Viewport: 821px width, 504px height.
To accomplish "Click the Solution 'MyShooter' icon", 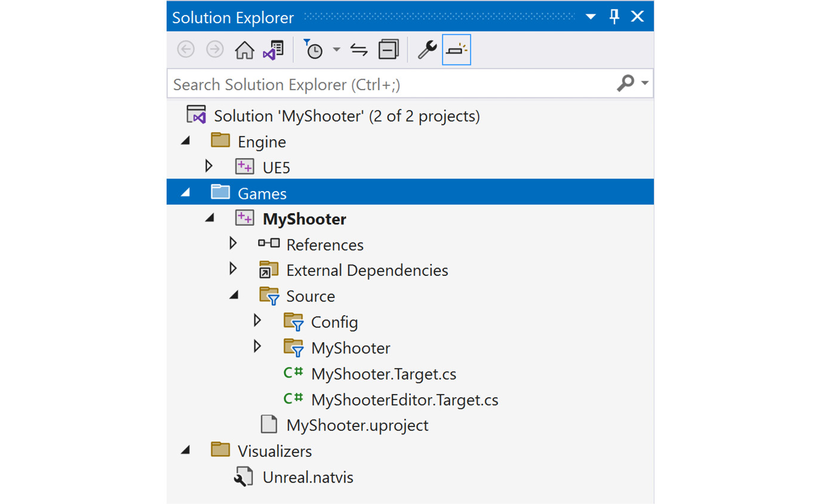I will click(196, 115).
